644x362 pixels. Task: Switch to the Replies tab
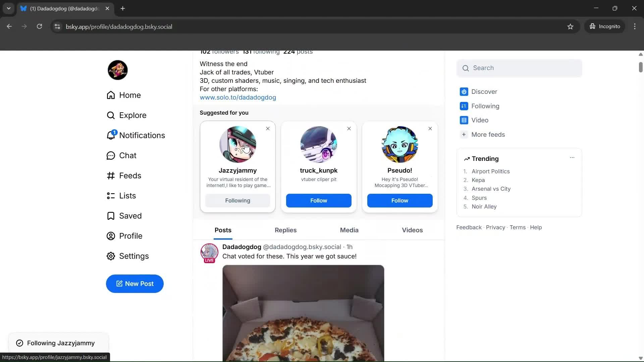[285, 230]
